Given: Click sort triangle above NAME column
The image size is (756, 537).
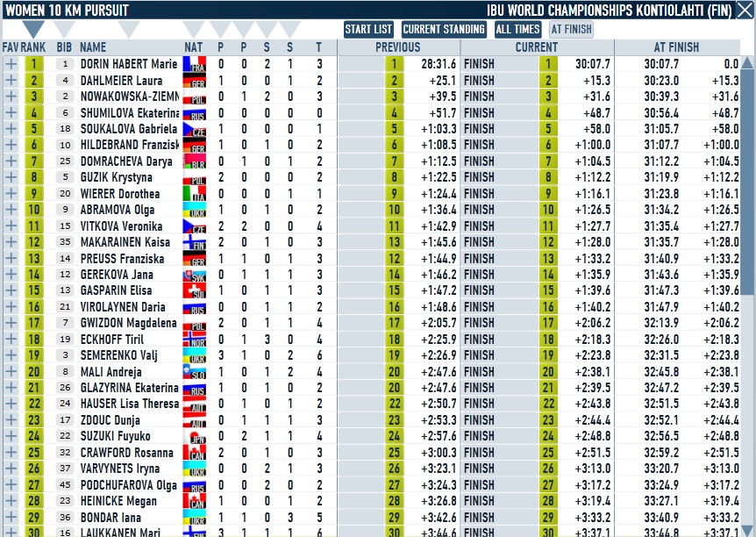Looking at the screenshot, I should click(129, 28).
